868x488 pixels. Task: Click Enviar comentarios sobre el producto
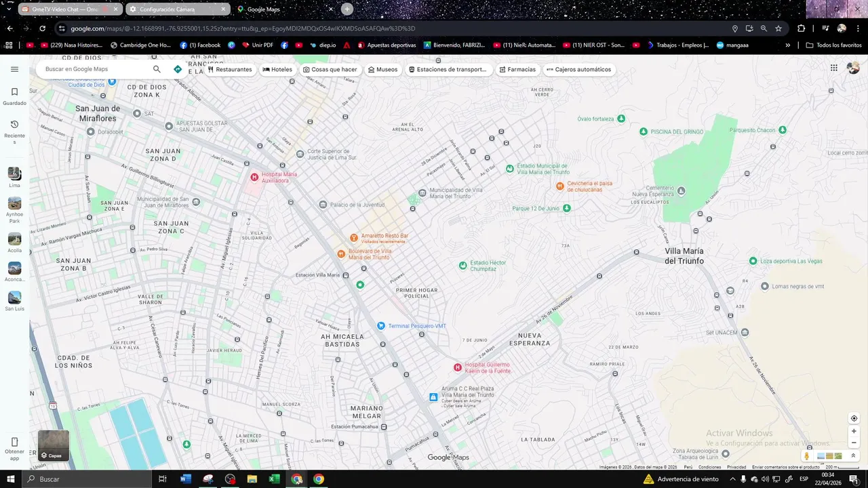(786, 467)
